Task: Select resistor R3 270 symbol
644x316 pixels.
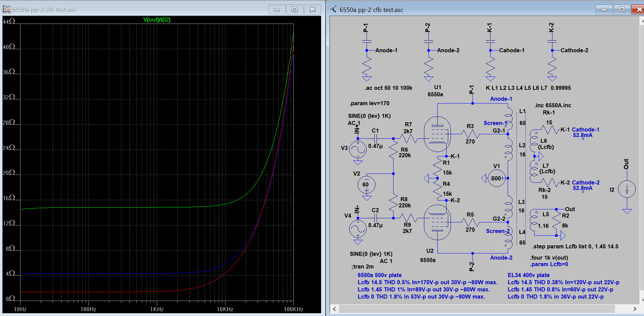Action: [470, 134]
